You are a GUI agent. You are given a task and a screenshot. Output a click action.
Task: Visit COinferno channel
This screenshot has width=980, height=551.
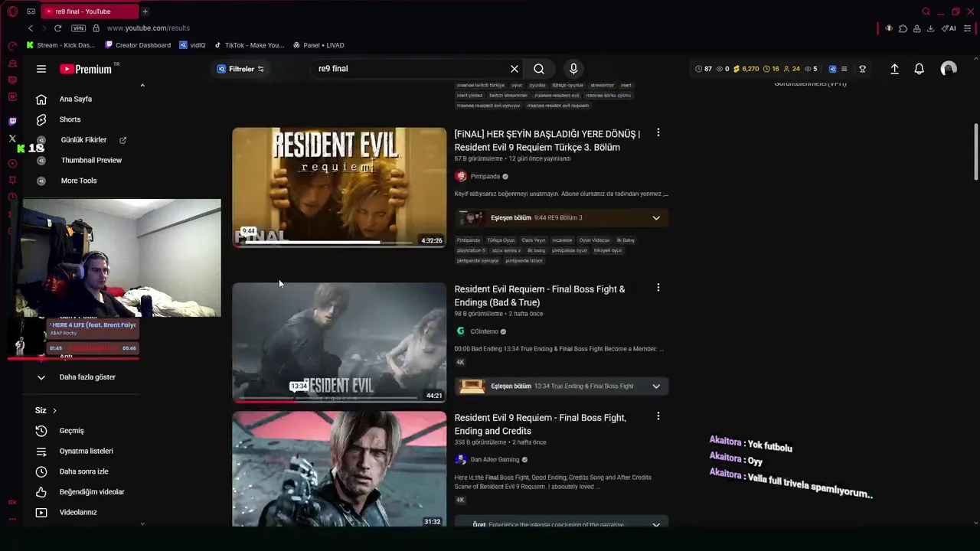[484, 331]
